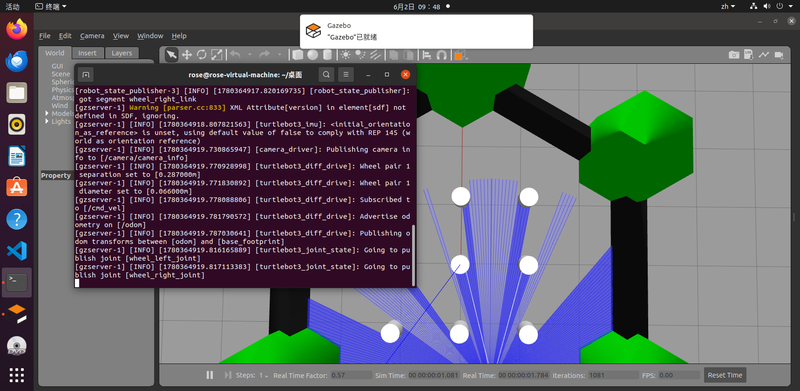Image resolution: width=800 pixels, height=391 pixels.
Task: Open Firefox from the dock
Action: point(17,29)
